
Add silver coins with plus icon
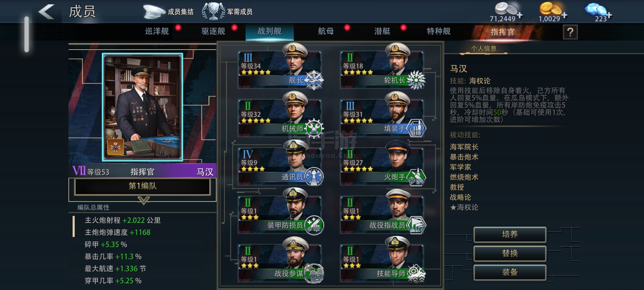pyautogui.click(x=520, y=15)
